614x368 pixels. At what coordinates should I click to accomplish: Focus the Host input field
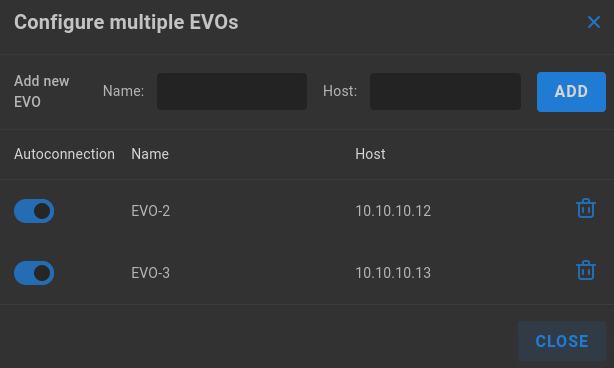pyautogui.click(x=445, y=92)
